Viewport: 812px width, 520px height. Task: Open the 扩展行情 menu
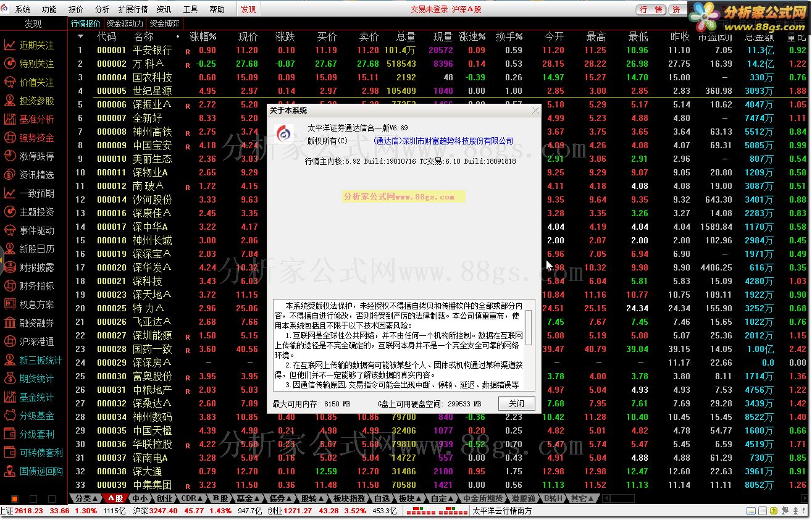[133, 9]
